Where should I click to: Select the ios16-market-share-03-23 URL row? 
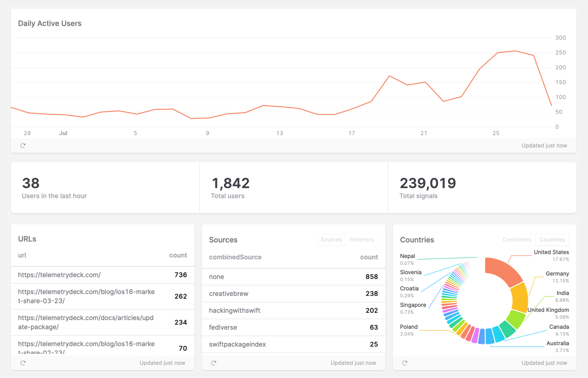coord(103,296)
